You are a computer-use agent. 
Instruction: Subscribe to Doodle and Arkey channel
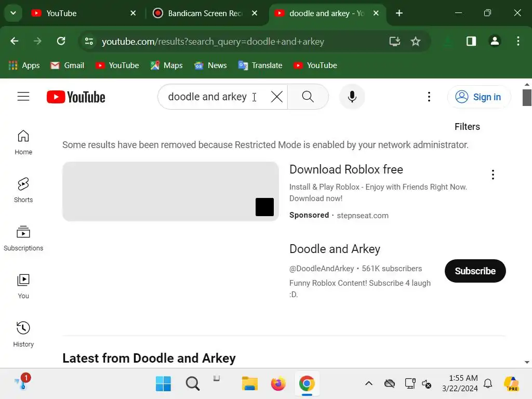pos(475,271)
